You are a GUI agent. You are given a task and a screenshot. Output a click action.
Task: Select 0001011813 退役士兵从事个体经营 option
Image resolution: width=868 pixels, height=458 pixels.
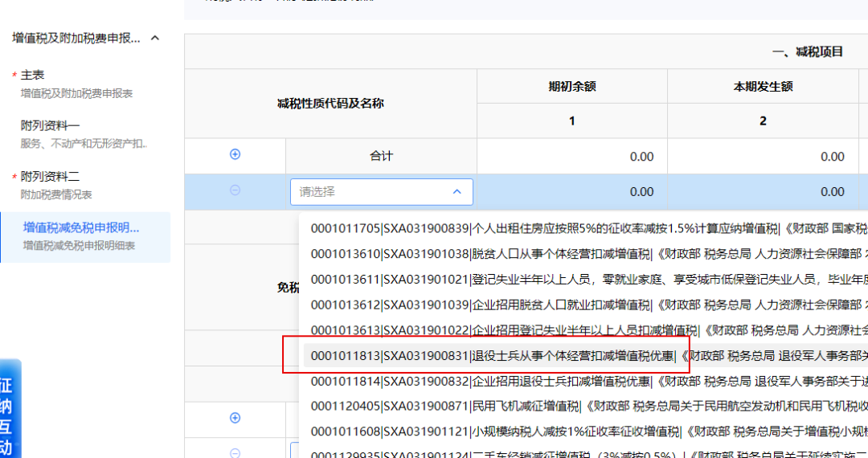[x=586, y=356]
